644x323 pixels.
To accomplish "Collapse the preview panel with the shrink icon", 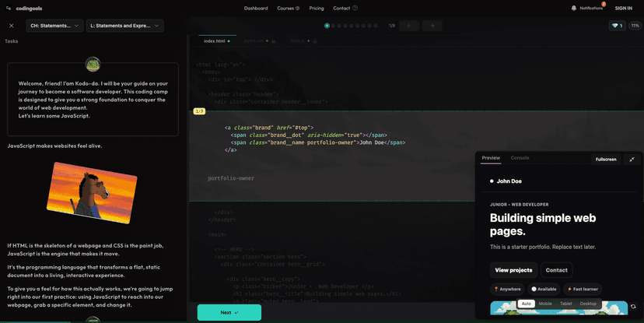I will click(x=632, y=160).
